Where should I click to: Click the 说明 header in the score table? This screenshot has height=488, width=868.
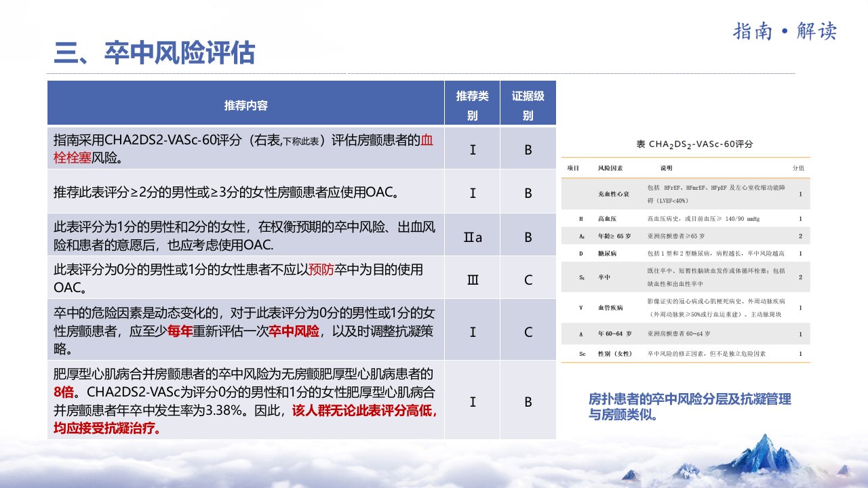[x=666, y=167]
